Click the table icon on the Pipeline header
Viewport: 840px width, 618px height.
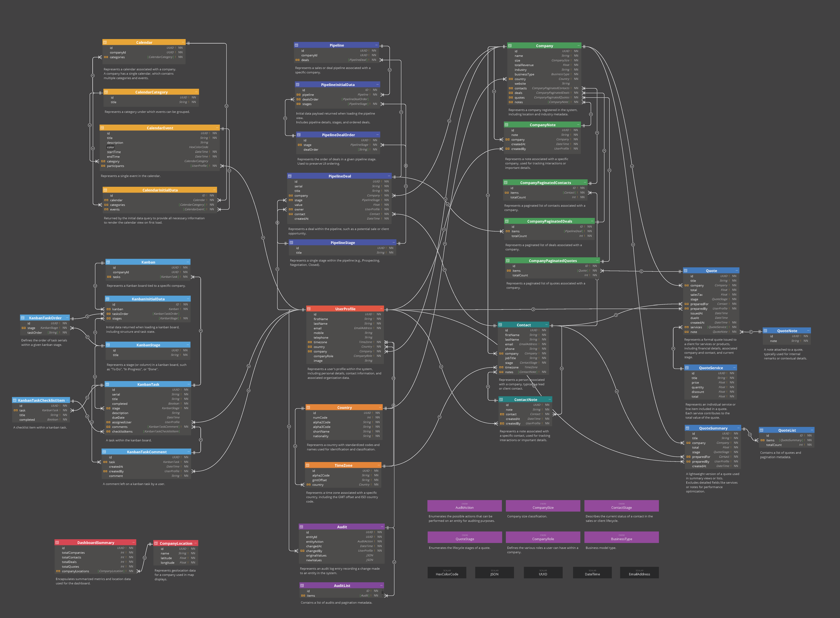[x=296, y=45]
